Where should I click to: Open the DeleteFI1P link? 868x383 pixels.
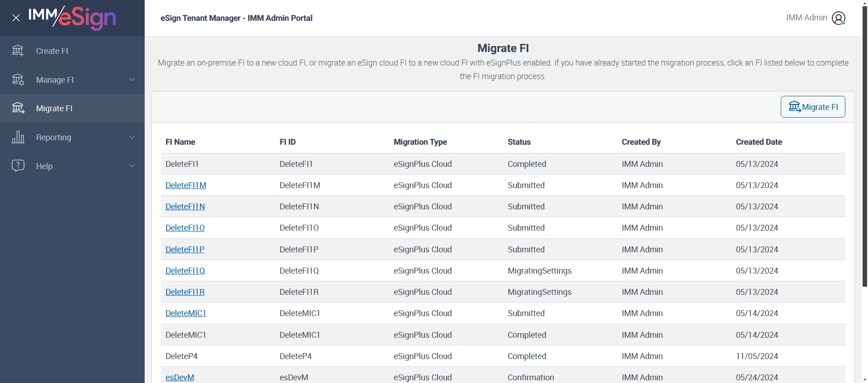pos(185,250)
